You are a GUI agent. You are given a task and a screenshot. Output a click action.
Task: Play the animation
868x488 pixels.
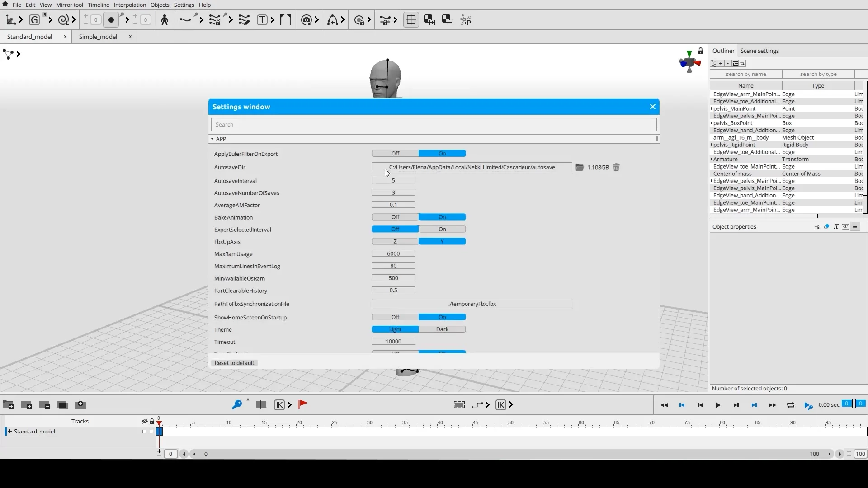point(717,405)
